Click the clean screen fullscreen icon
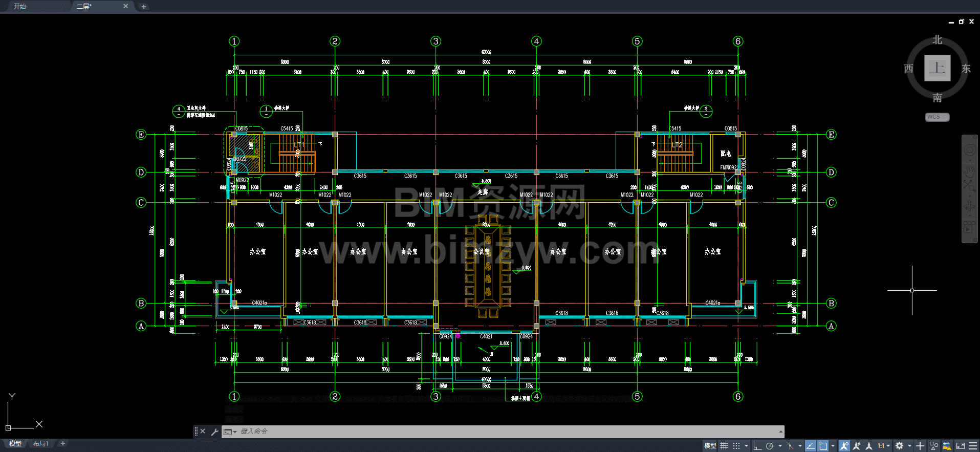The height and width of the screenshot is (452, 980). tap(961, 446)
